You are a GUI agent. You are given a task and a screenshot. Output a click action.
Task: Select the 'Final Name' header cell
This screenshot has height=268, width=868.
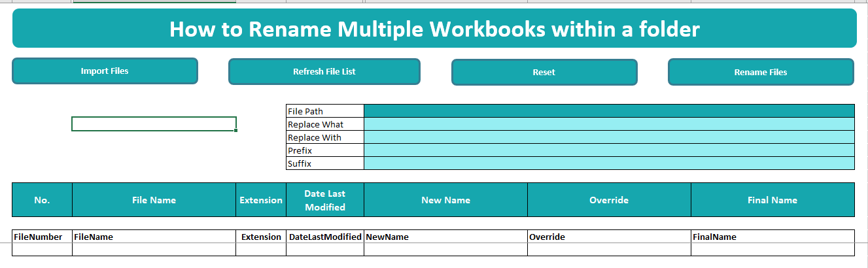click(x=773, y=200)
